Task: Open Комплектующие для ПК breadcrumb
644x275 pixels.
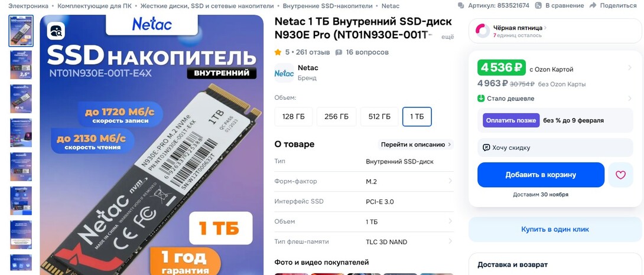Action: tap(95, 6)
